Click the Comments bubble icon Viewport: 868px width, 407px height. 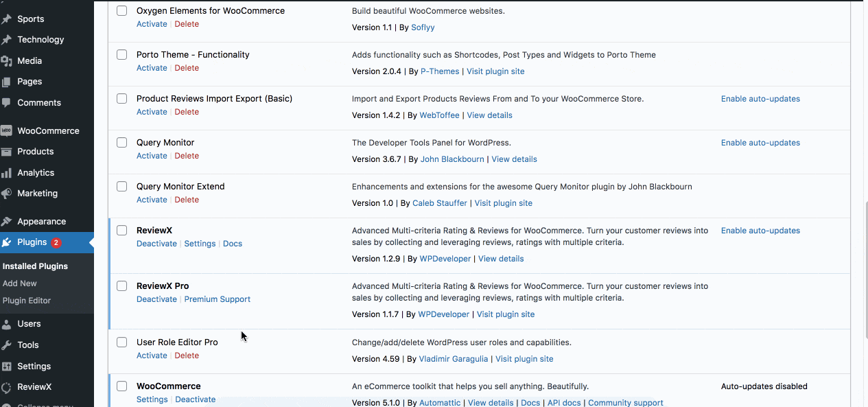tap(7, 103)
